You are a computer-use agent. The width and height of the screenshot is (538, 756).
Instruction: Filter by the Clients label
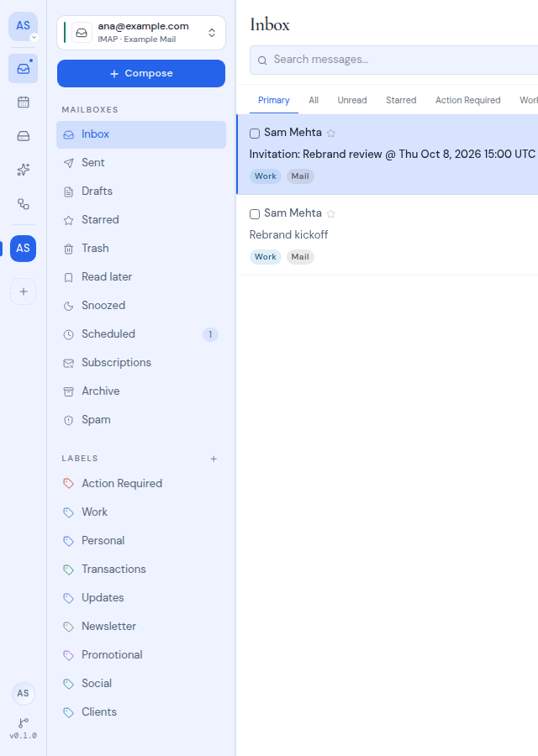point(141,712)
